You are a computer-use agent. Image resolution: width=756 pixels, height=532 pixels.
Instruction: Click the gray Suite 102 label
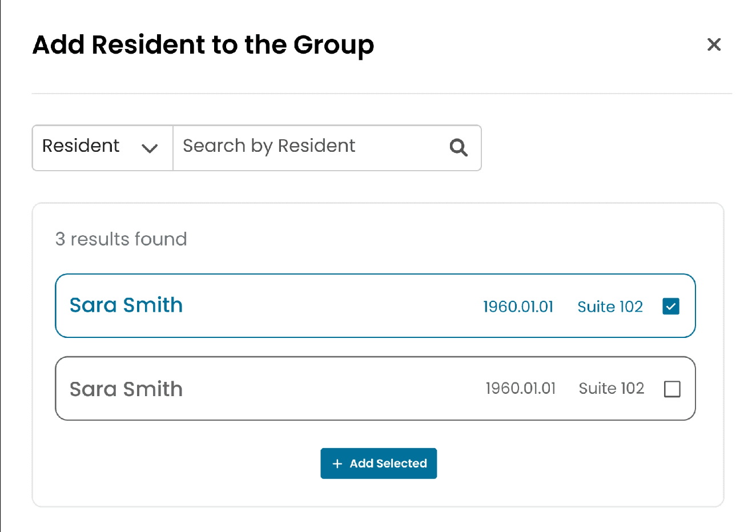point(611,389)
